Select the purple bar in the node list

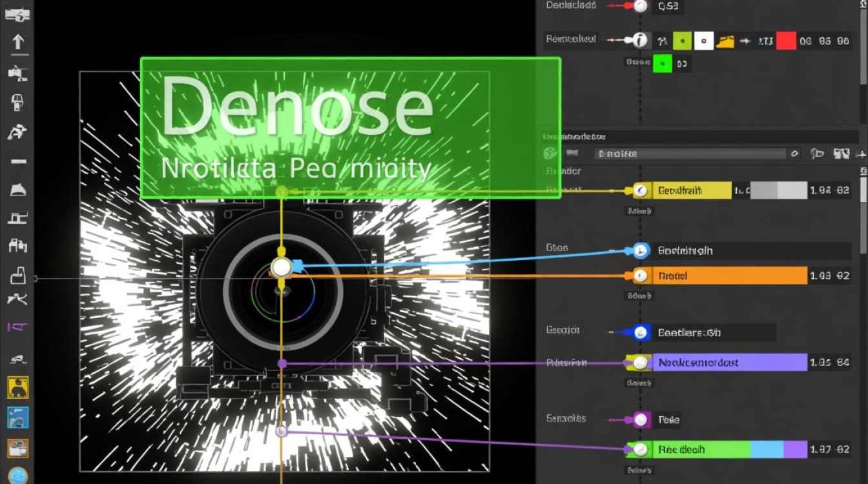pyautogui.click(x=730, y=363)
